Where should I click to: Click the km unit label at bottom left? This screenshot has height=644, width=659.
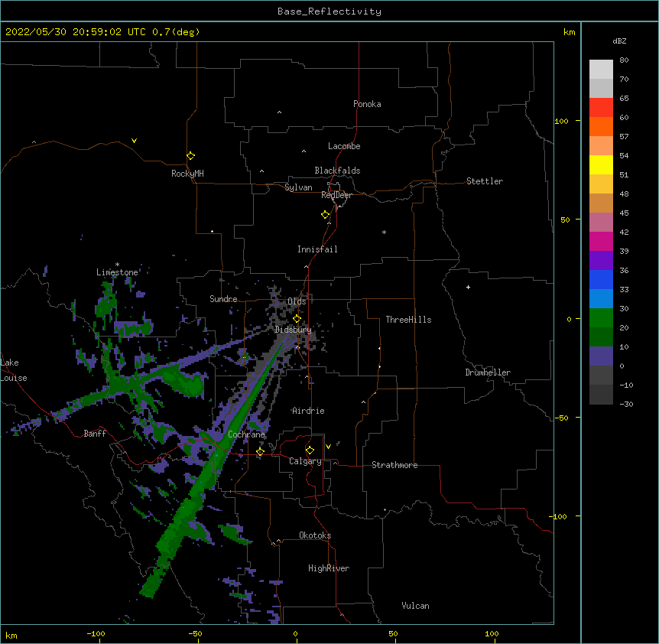point(11,635)
